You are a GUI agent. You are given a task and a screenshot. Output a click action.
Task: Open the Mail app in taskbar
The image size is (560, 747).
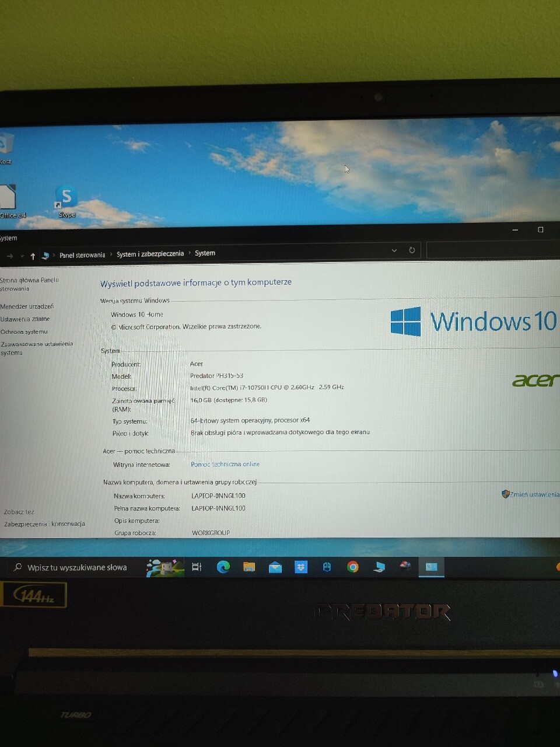pyautogui.click(x=275, y=567)
